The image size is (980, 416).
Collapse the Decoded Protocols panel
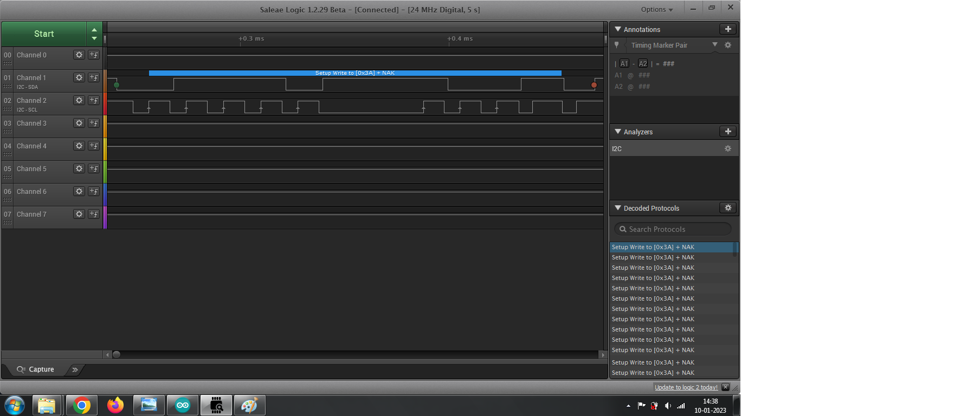[x=618, y=208]
